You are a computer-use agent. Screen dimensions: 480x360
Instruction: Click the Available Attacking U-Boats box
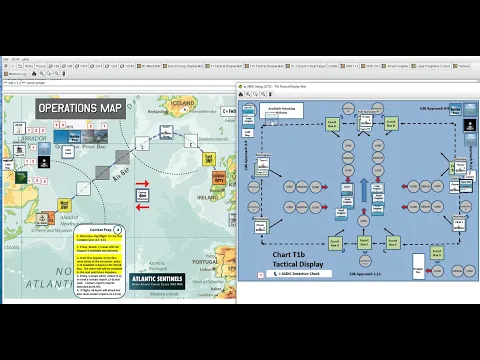click(x=282, y=111)
